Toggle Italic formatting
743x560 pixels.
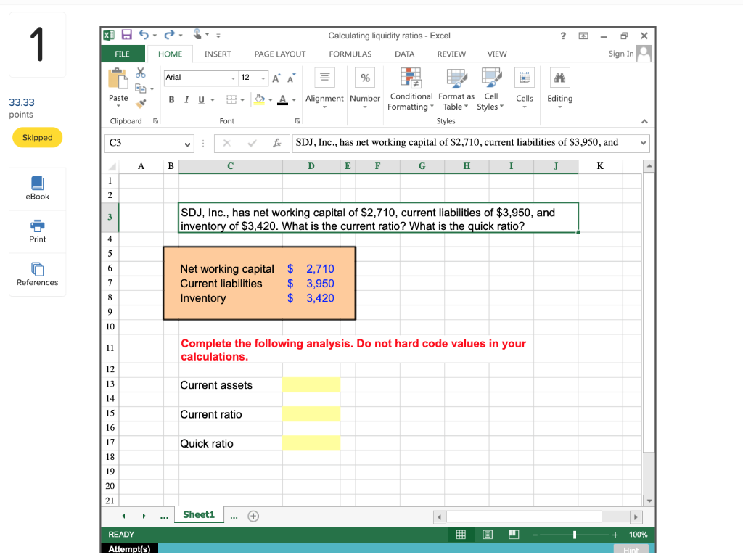(x=186, y=99)
